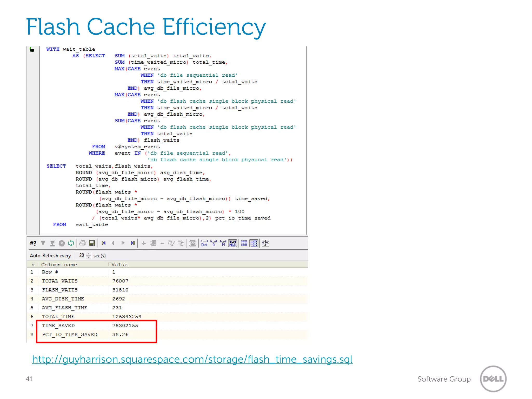Increase auto-refresh interval with up arrow
532x399 pixels.
click(x=89, y=254)
